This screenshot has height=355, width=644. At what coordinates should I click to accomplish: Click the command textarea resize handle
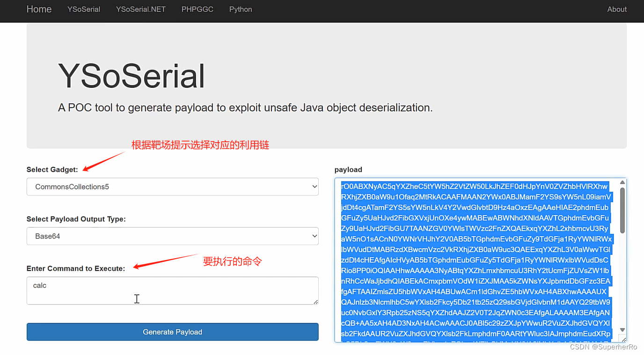[x=316, y=302]
